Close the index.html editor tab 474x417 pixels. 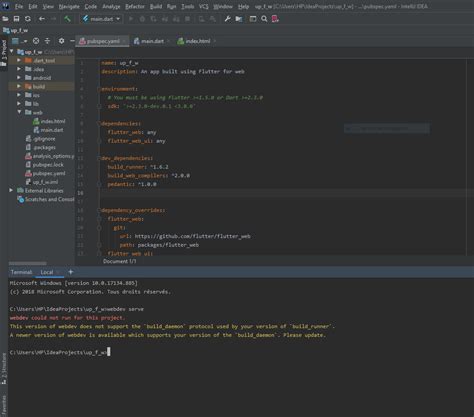pyautogui.click(x=215, y=41)
